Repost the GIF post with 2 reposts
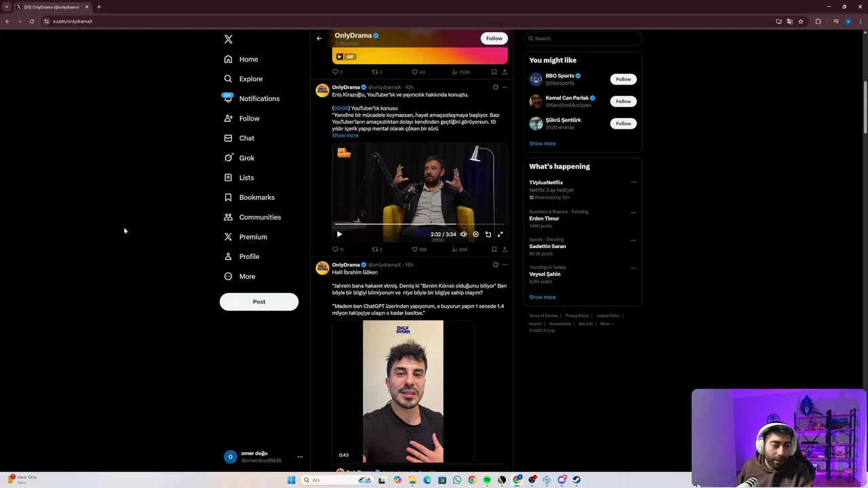This screenshot has height=488, width=868. click(374, 72)
